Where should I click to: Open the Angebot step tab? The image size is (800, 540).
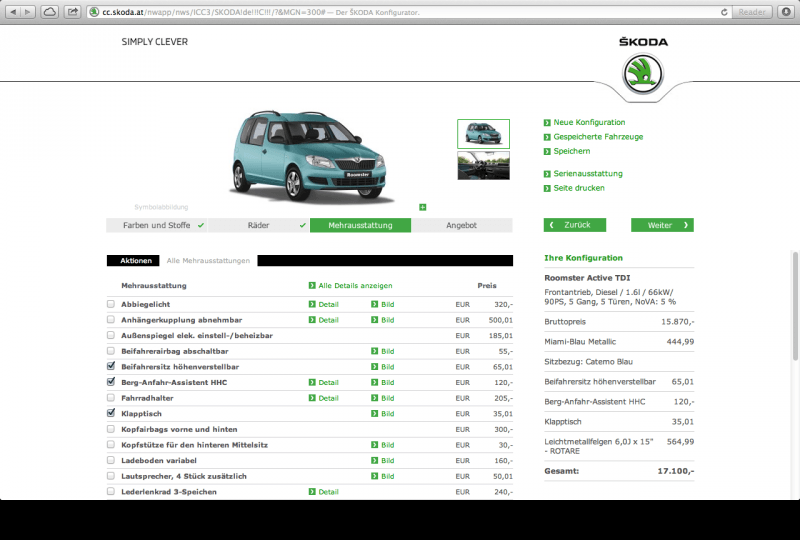462,225
